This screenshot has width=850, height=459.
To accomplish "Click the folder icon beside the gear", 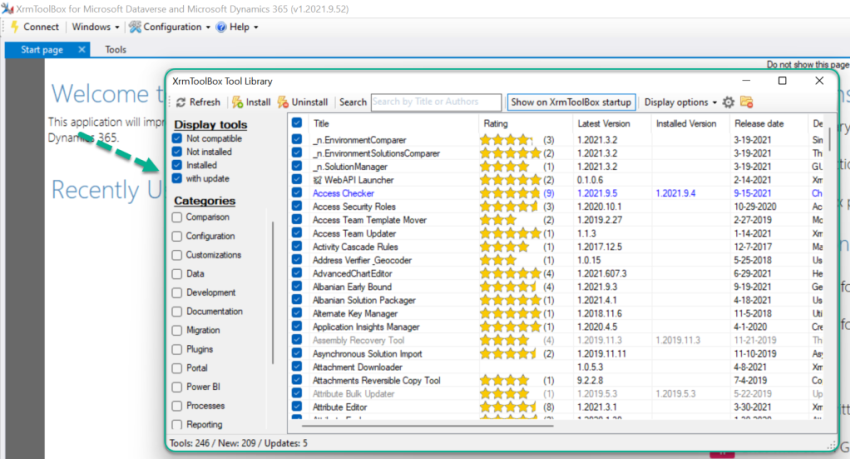I will 746,102.
